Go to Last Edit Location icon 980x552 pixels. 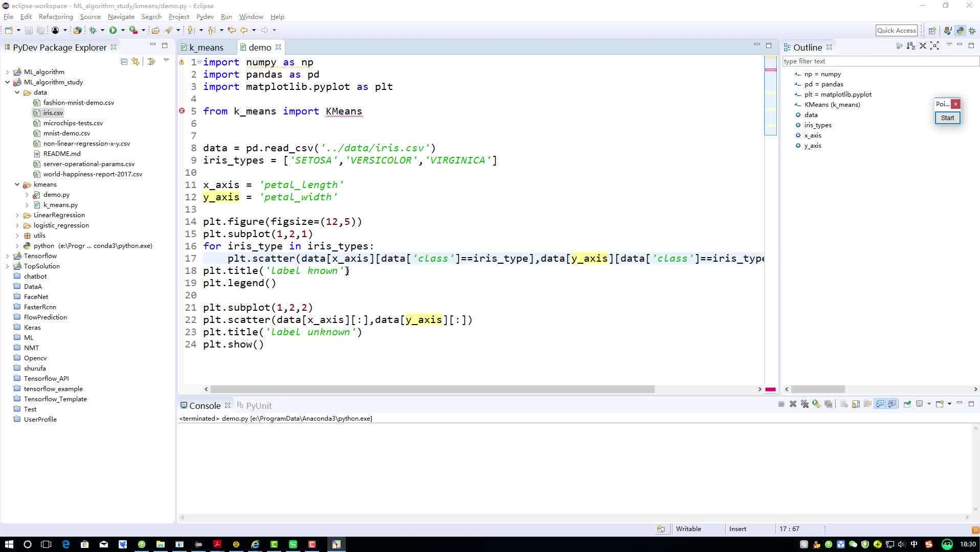232,30
